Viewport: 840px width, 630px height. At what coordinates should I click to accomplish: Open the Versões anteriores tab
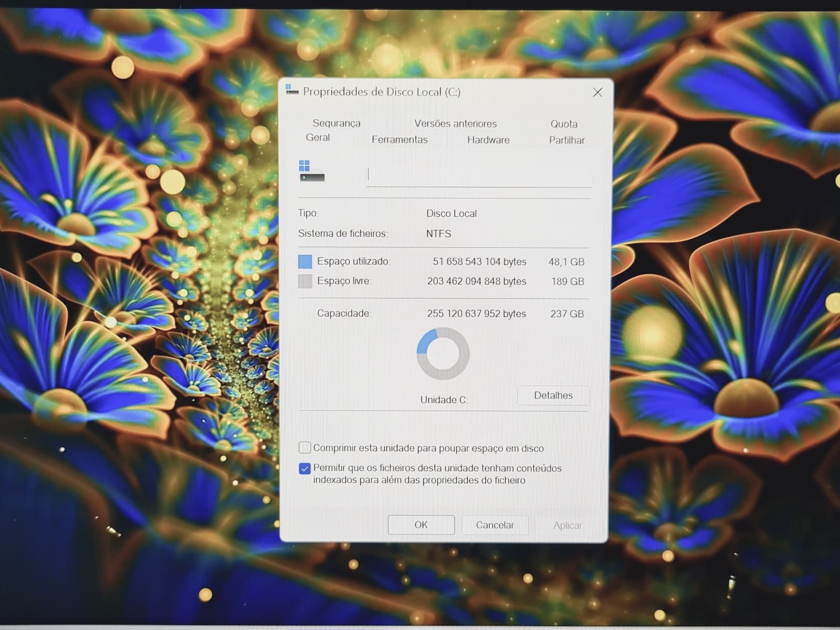(455, 123)
